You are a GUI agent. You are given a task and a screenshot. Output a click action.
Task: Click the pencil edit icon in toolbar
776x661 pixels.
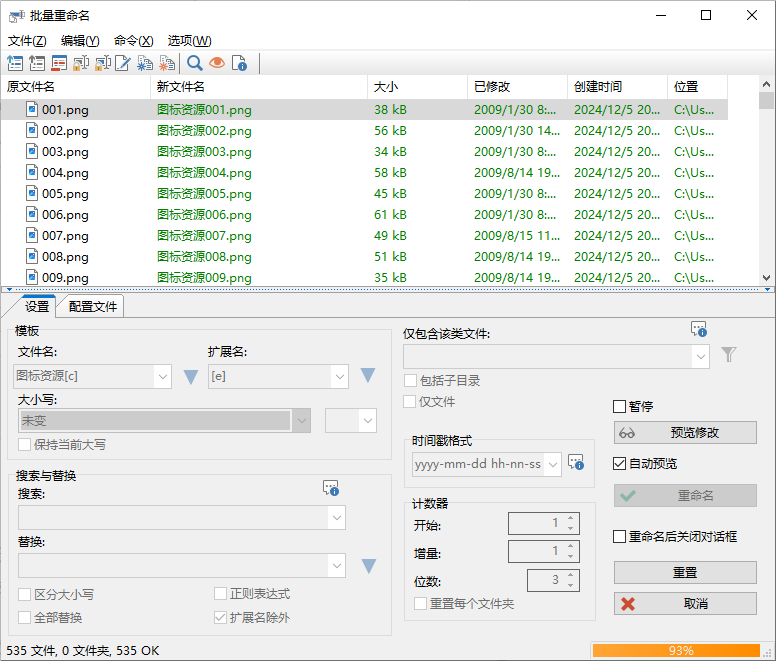tap(123, 64)
